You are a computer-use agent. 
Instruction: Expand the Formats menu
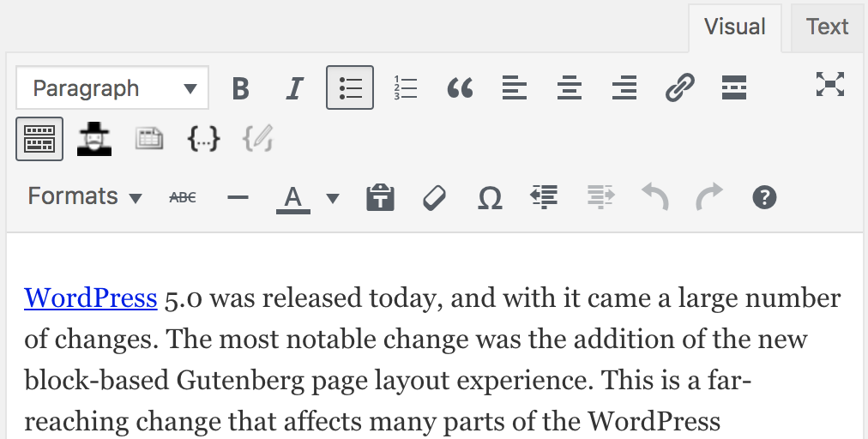pyautogui.click(x=85, y=197)
